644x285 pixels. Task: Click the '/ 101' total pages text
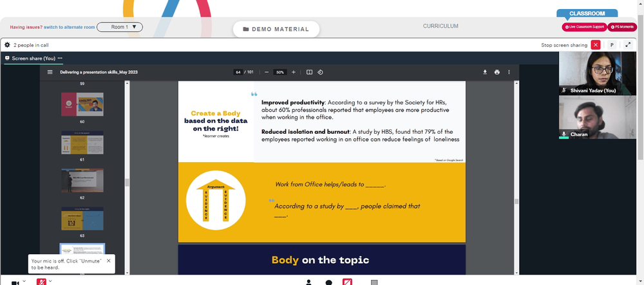point(249,72)
